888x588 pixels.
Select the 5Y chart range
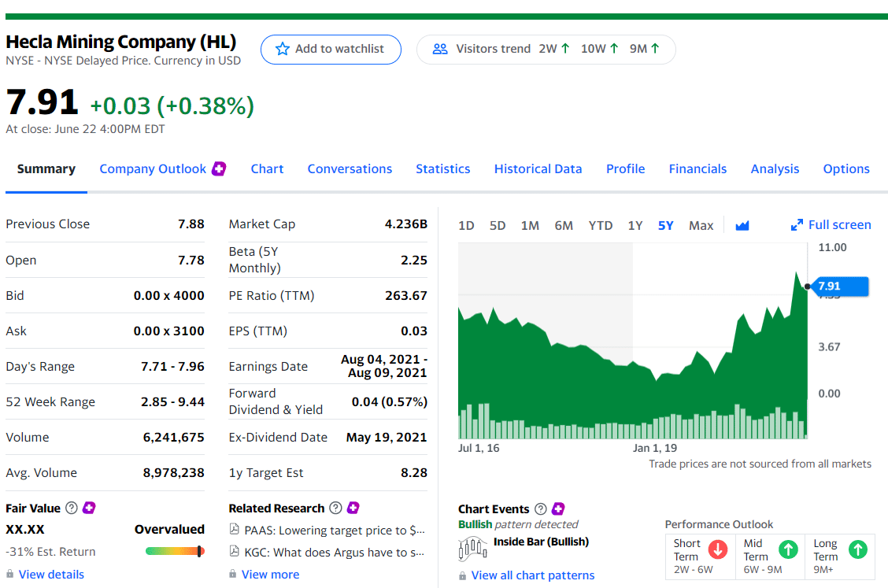point(665,225)
